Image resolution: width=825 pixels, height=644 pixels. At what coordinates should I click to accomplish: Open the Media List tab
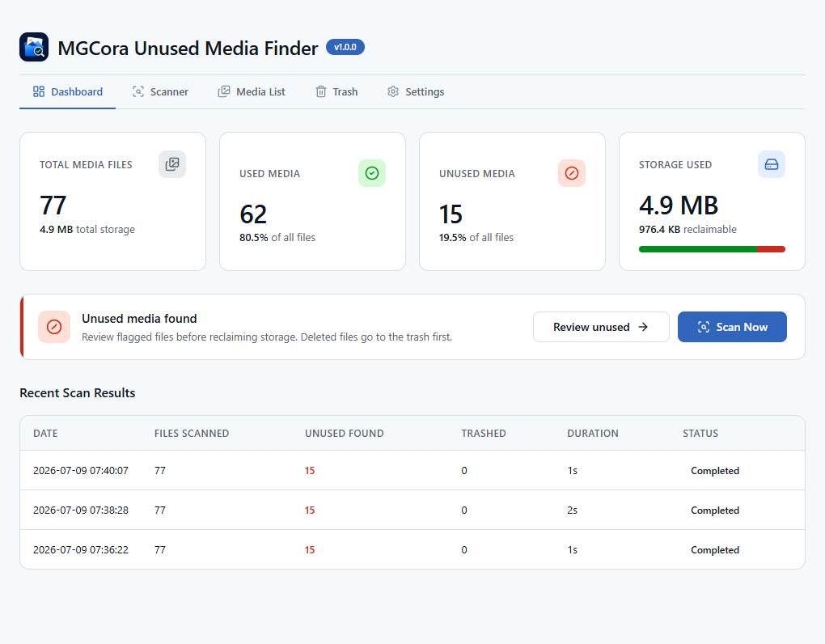pyautogui.click(x=252, y=91)
